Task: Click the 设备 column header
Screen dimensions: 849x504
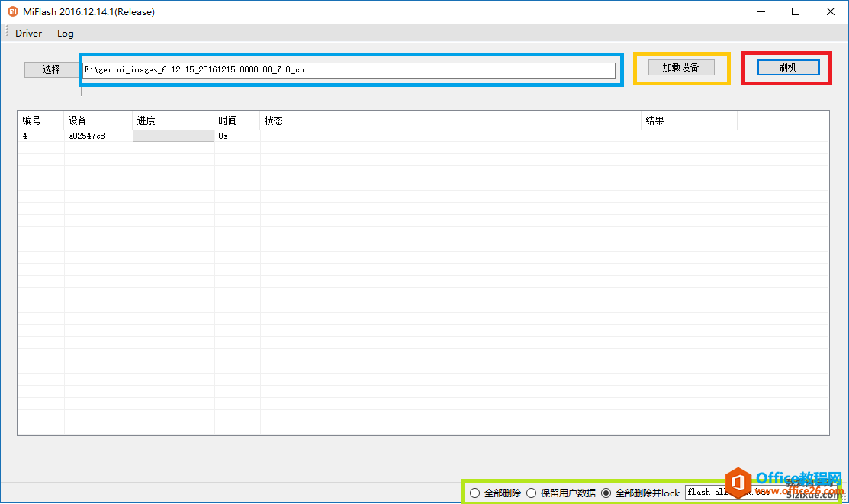Action: pyautogui.click(x=98, y=120)
